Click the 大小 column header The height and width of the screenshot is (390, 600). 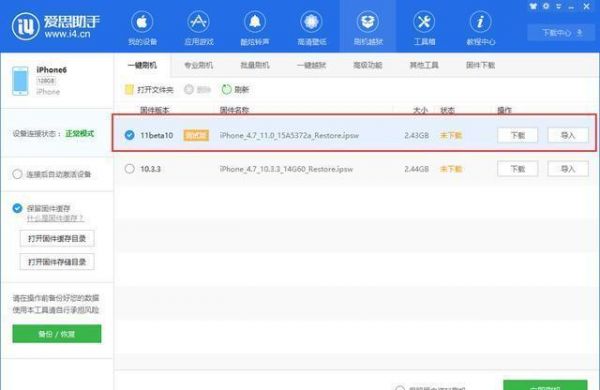coord(420,110)
